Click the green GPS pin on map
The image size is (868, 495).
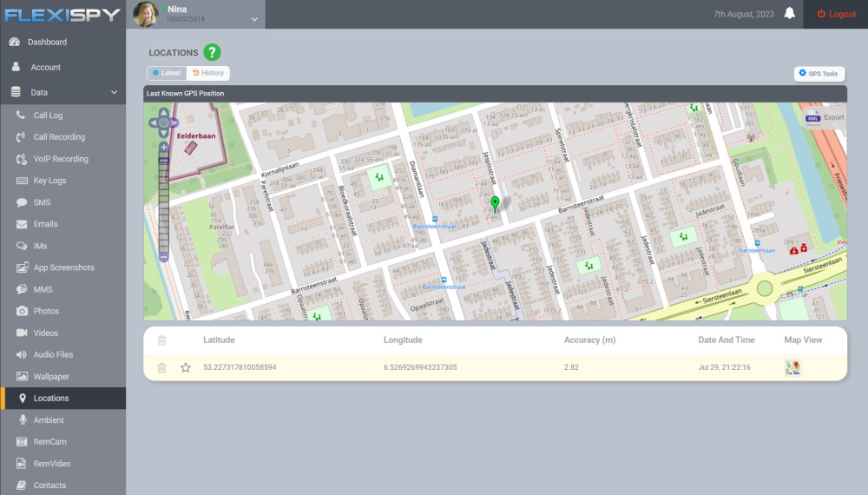tap(495, 204)
